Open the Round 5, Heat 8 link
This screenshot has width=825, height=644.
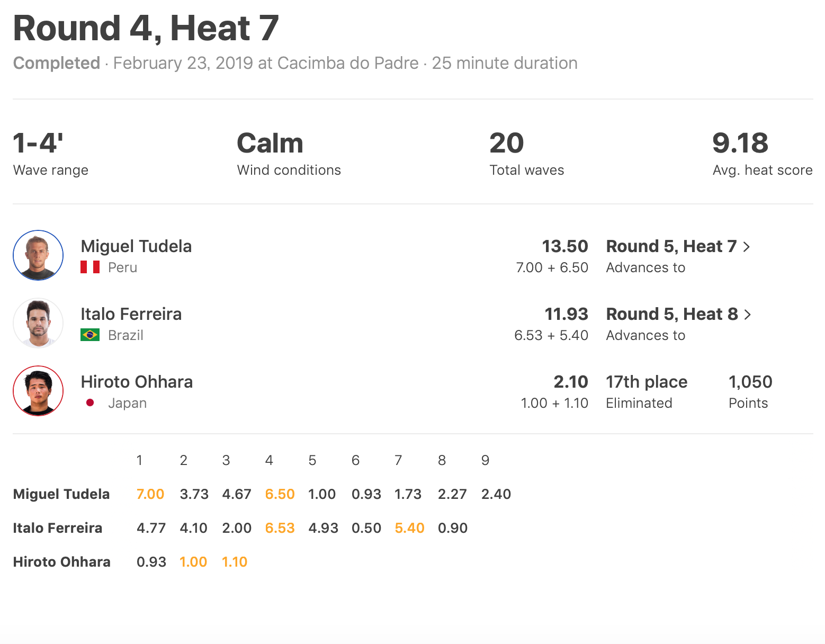[x=672, y=314]
